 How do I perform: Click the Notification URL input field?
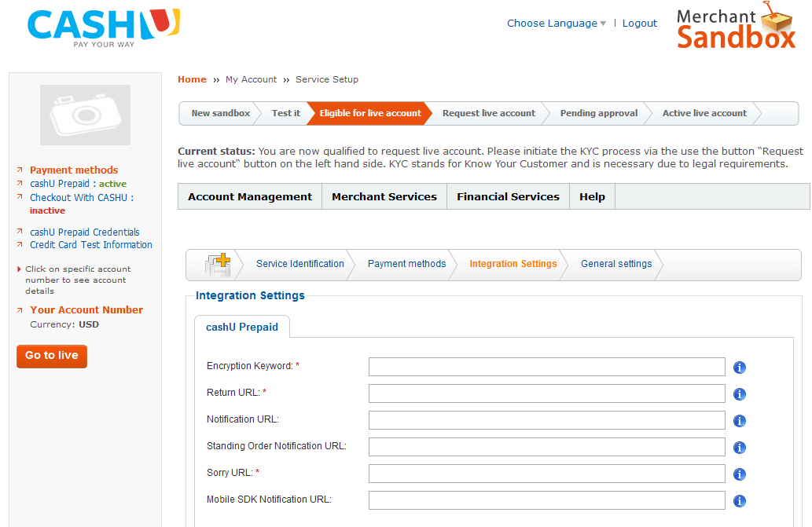tap(547, 420)
